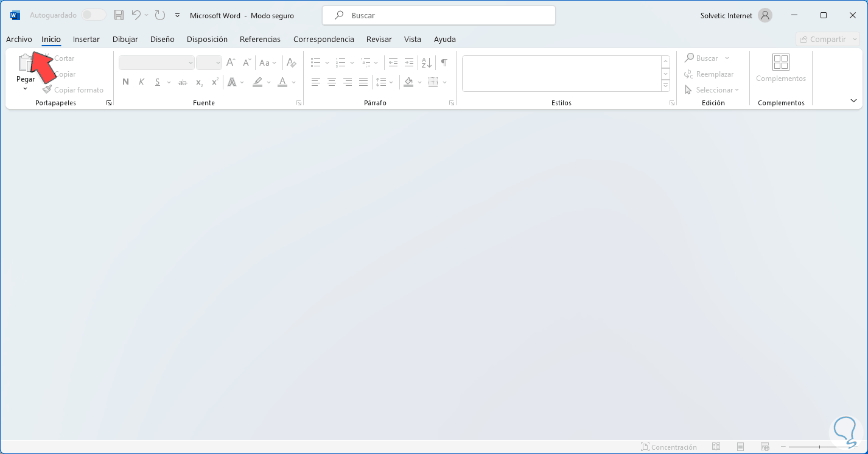
Task: Click the decrease indent icon
Action: point(393,62)
